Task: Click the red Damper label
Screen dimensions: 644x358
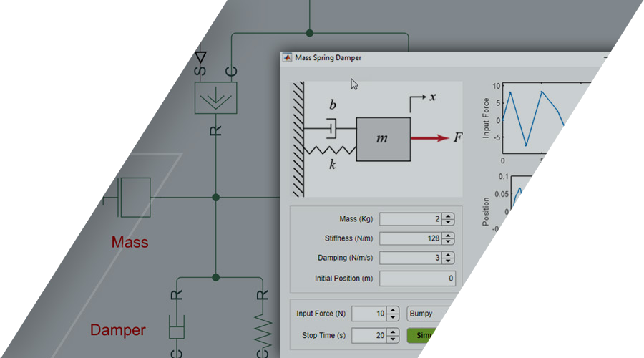Action: click(118, 329)
